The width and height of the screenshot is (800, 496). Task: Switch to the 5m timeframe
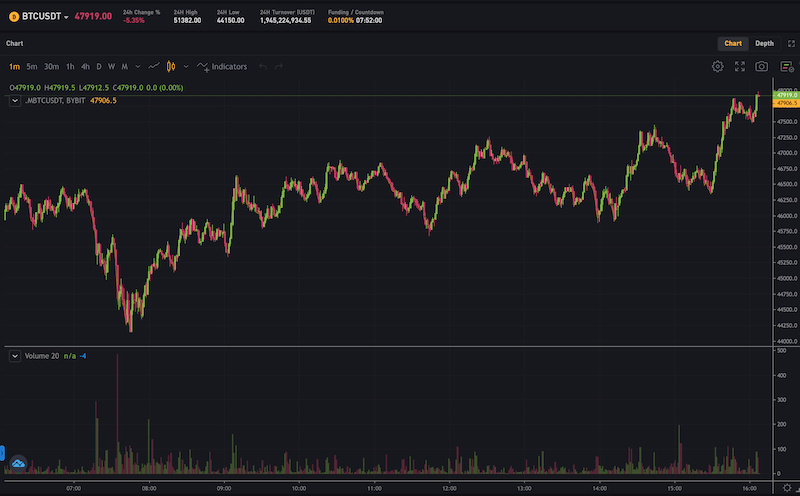point(32,66)
